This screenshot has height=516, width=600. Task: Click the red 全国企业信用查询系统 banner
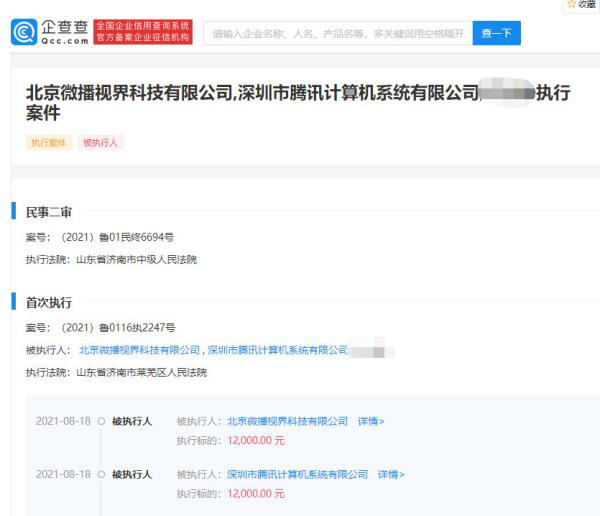pos(143,32)
